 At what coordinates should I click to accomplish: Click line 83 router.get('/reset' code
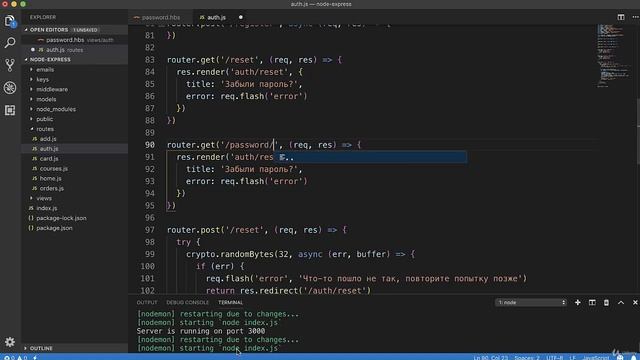[254, 60]
